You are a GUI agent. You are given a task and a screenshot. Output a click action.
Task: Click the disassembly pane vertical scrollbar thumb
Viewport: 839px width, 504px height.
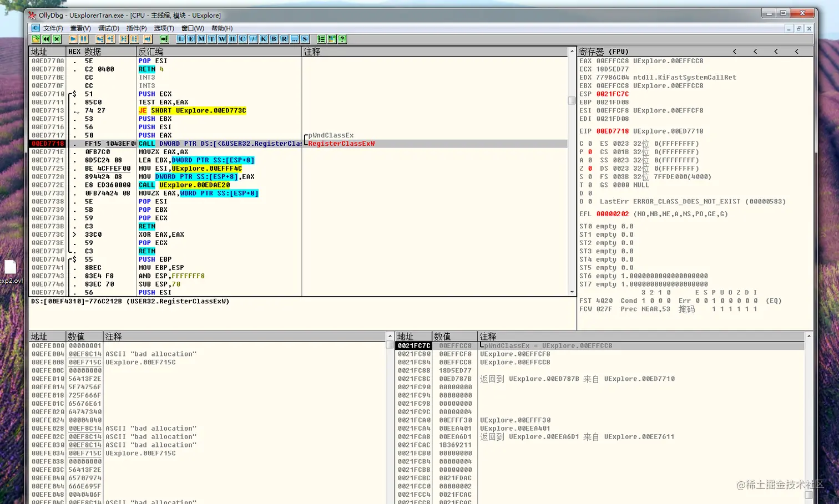[x=572, y=100]
